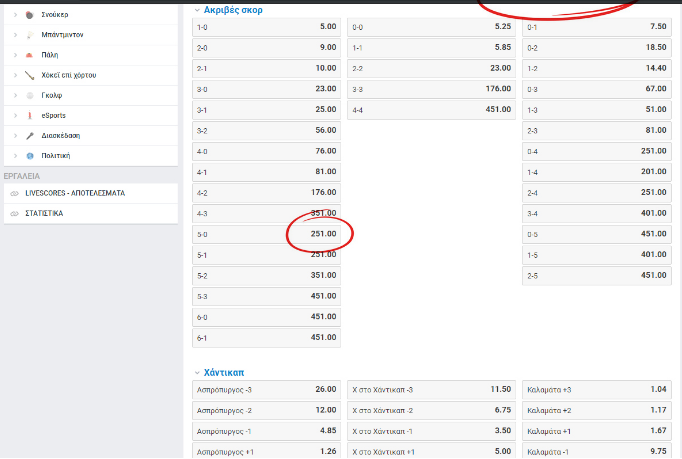Select correct score 3-0 at 23.00
This screenshot has height=459, width=682.
(x=267, y=89)
